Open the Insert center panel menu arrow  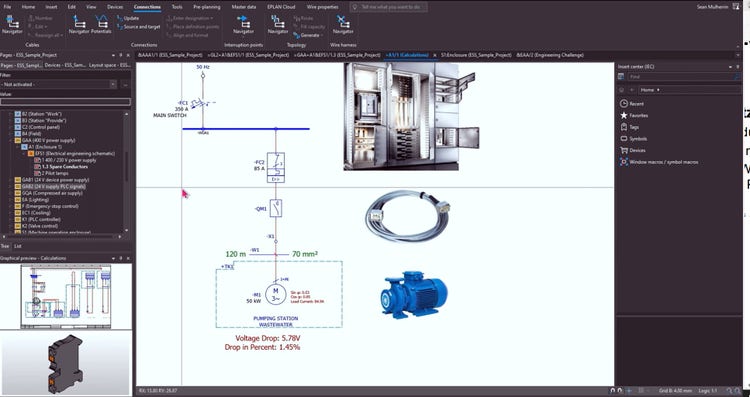[731, 66]
